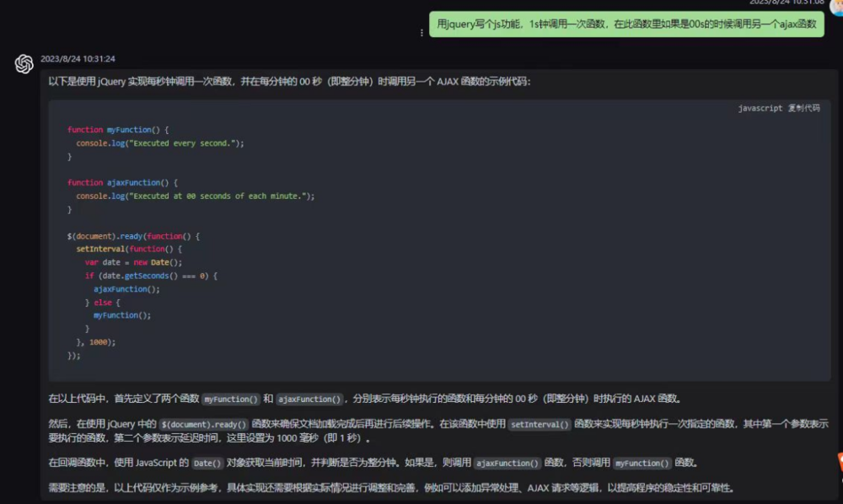Click the inline "ajaxFunction()" chip in the "在回调函数中" paragraph
This screenshot has width=843, height=504.
507,463
